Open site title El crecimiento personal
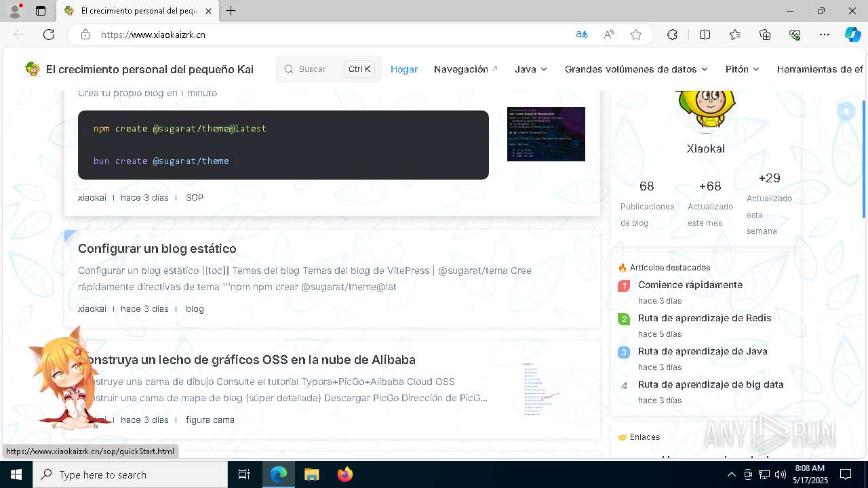This screenshot has width=868, height=488. click(150, 69)
